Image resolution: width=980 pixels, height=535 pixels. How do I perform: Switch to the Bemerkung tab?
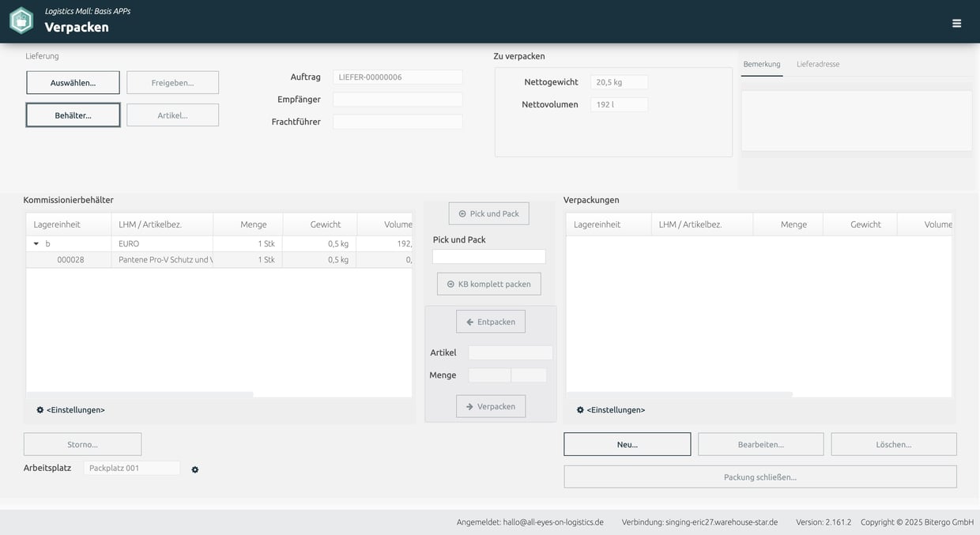point(762,64)
